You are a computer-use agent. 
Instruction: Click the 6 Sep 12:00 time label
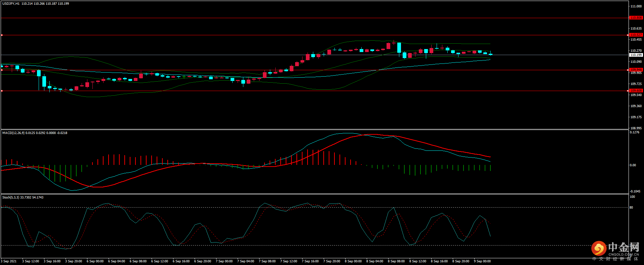160,261
